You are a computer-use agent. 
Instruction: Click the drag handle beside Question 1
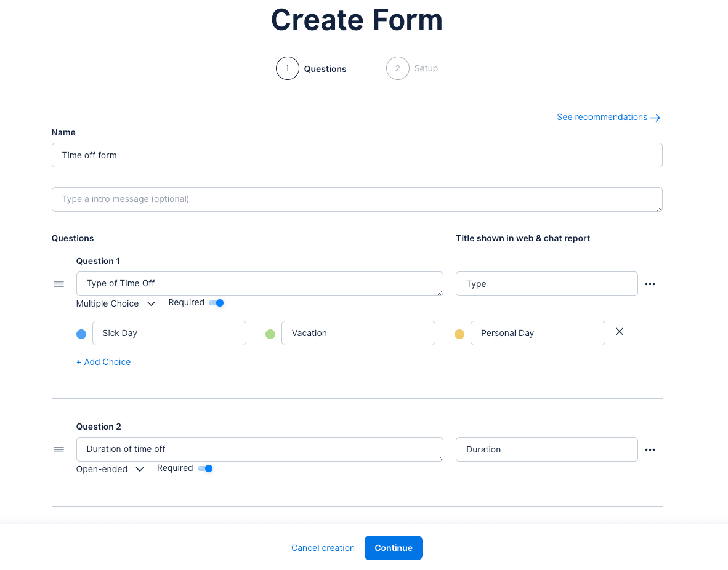[x=59, y=284]
